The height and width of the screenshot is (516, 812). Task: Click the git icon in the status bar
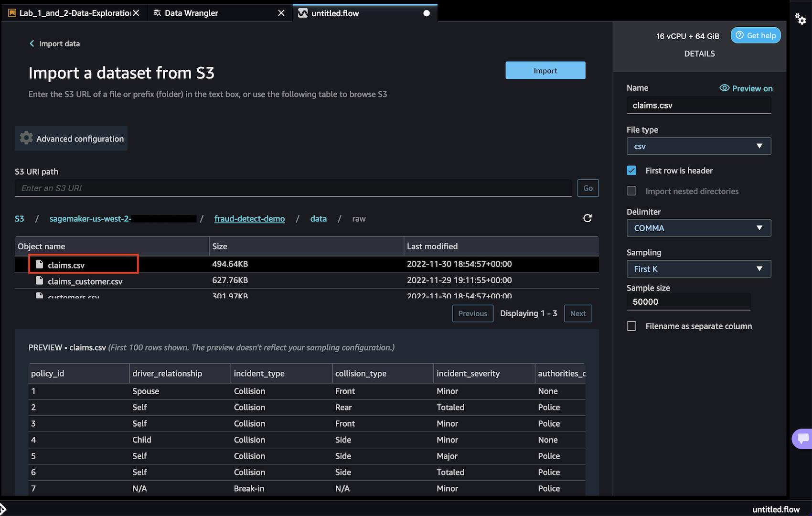(3, 509)
